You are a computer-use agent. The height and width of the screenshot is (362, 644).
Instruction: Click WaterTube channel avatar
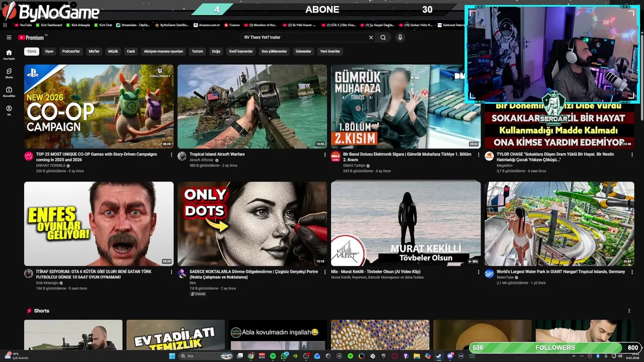point(489,274)
